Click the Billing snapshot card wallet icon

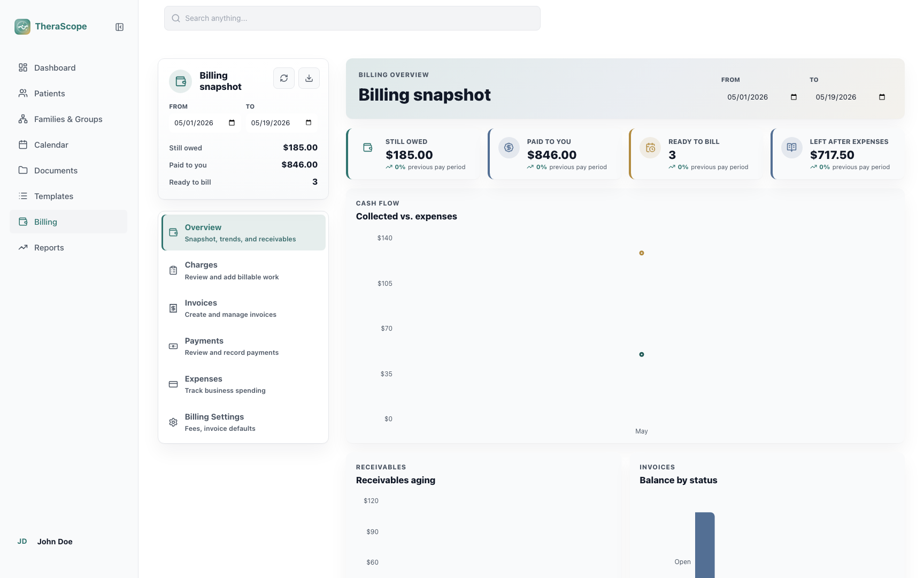[x=181, y=81]
